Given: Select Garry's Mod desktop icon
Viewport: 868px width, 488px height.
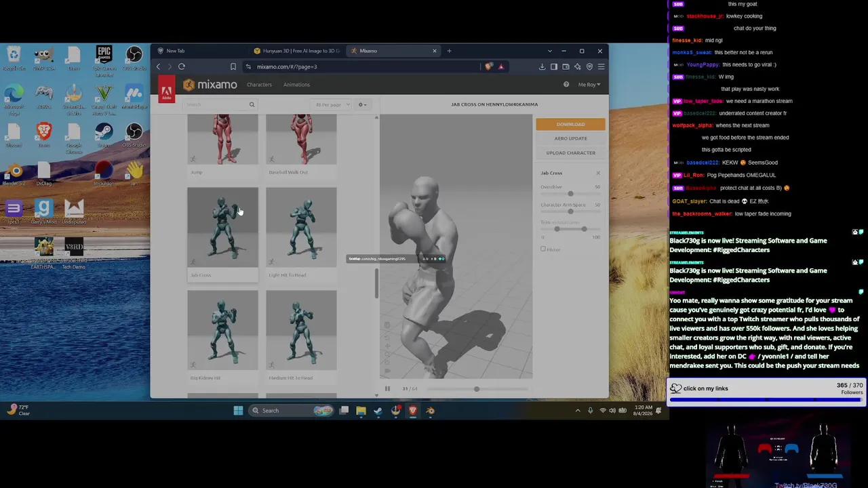Looking at the screenshot, I should (43, 212).
